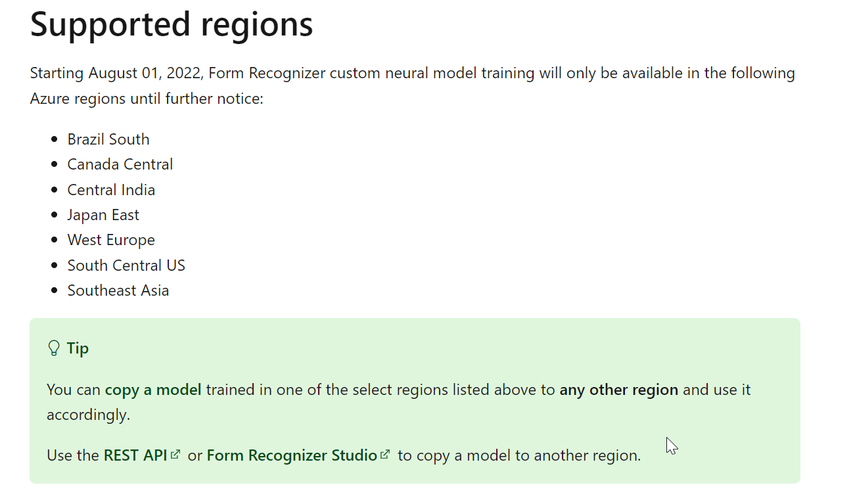Select the Southeast Asia list item

118,290
